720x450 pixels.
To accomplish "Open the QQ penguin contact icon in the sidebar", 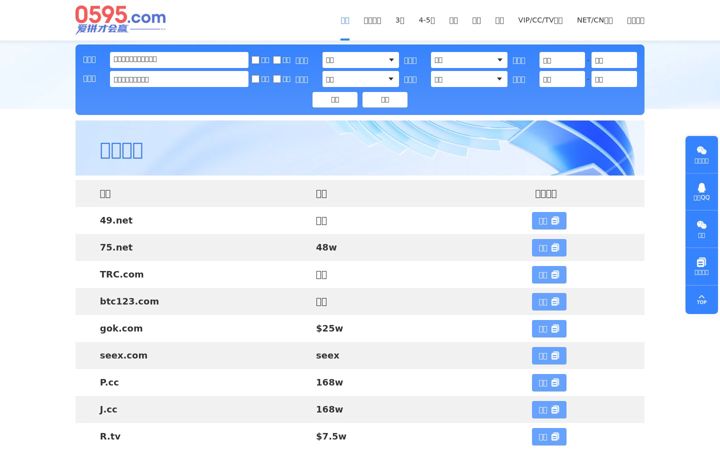I will (x=701, y=187).
